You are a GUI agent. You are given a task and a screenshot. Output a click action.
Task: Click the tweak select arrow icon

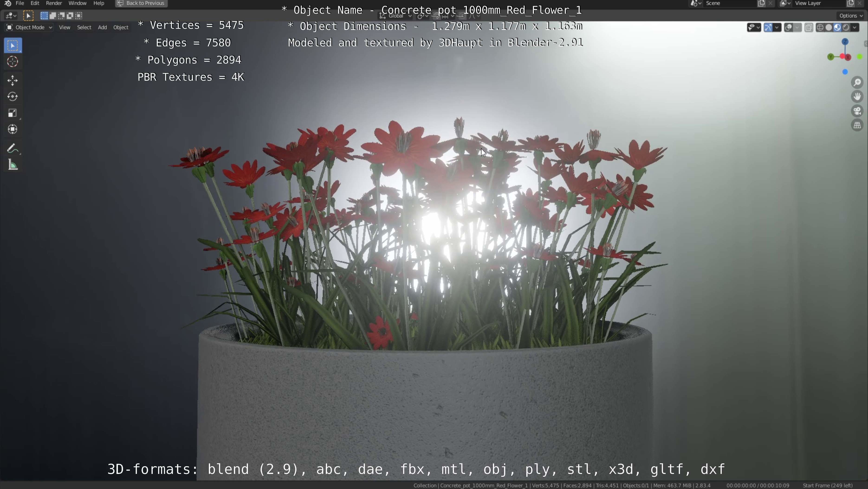coord(28,16)
